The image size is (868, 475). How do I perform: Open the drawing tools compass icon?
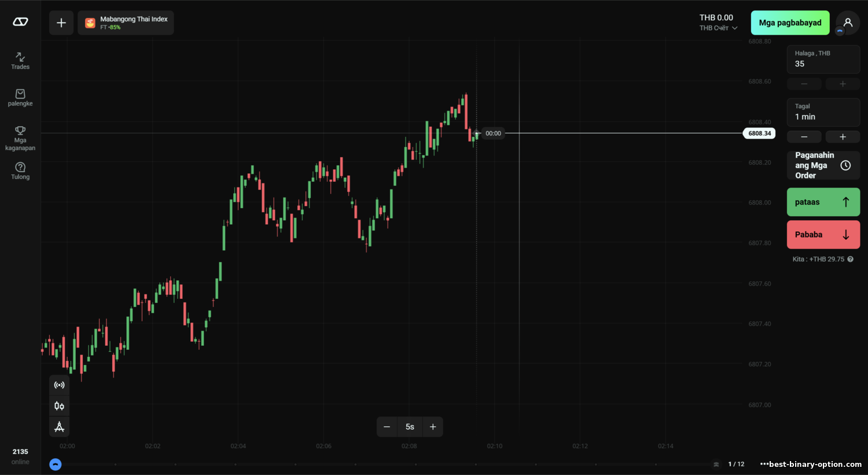(59, 427)
